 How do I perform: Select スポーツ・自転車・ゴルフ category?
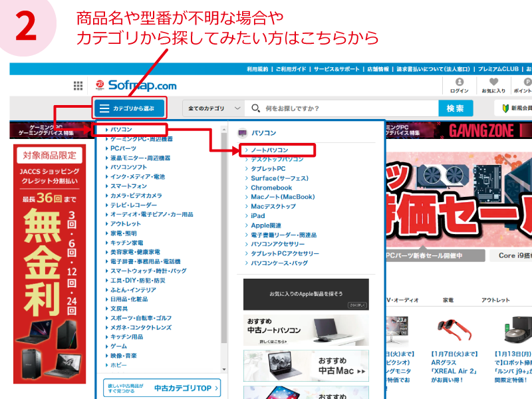[x=141, y=319]
